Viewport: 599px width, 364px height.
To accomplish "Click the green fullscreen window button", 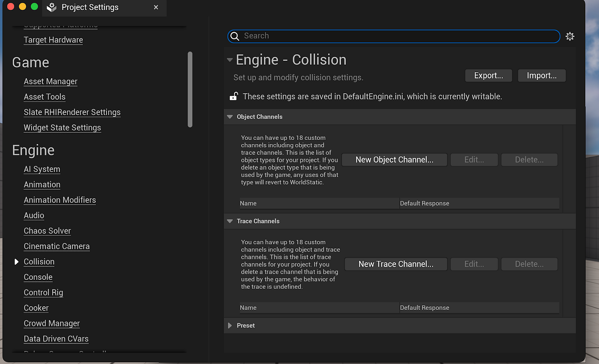I will [x=35, y=7].
